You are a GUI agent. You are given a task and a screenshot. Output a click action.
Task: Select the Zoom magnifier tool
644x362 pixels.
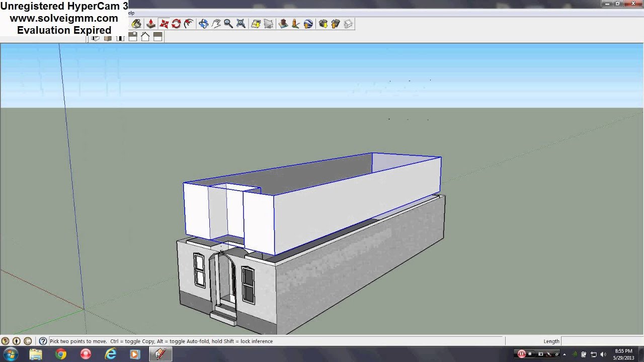(228, 24)
